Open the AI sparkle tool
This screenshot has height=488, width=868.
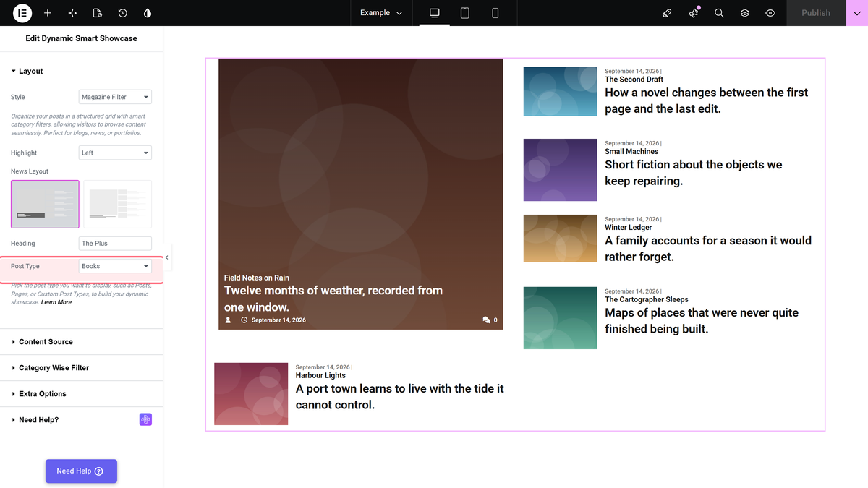[72, 13]
